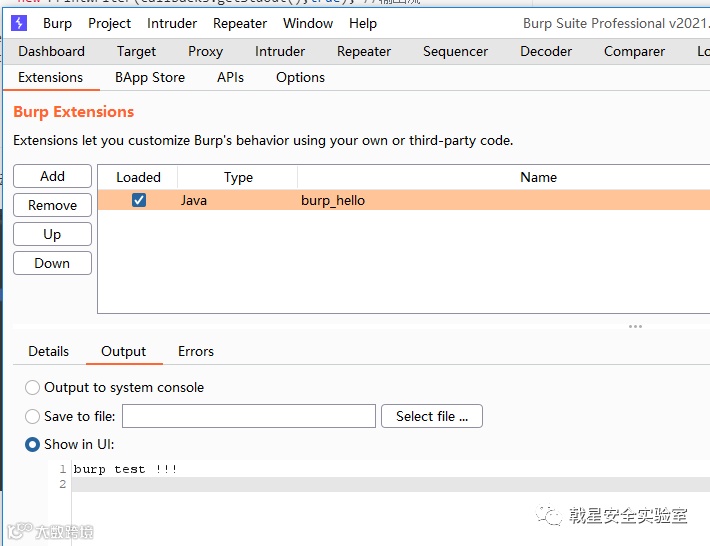Image resolution: width=710 pixels, height=546 pixels.
Task: Switch to the Dashboard tab
Action: click(x=52, y=52)
